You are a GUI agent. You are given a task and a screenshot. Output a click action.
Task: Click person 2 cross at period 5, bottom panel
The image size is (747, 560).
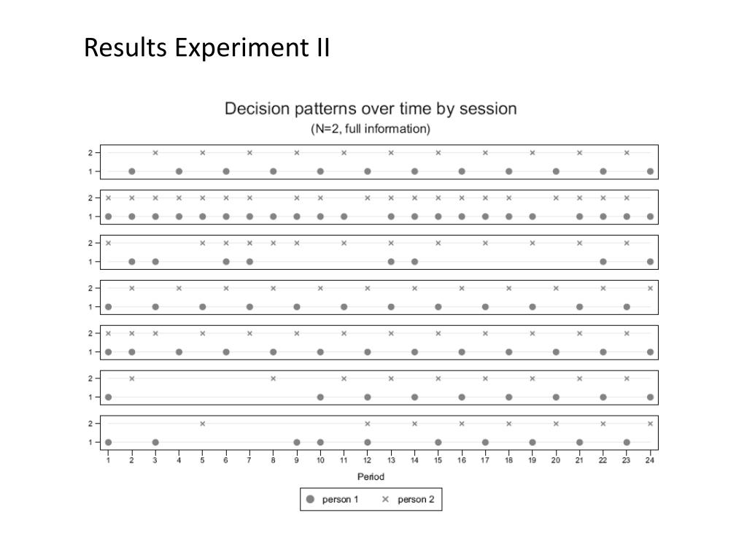tap(203, 424)
